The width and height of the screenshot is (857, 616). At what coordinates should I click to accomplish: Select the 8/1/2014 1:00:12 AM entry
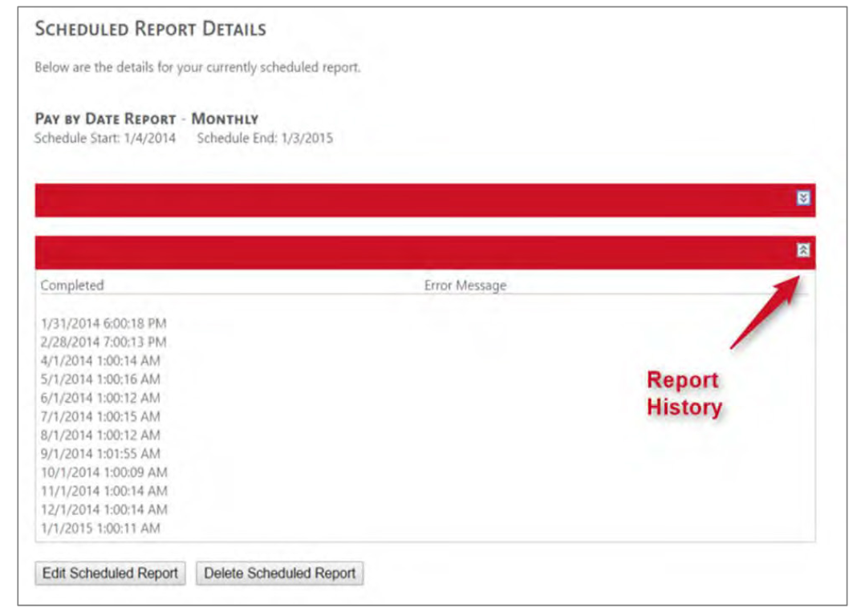pyautogui.click(x=100, y=435)
